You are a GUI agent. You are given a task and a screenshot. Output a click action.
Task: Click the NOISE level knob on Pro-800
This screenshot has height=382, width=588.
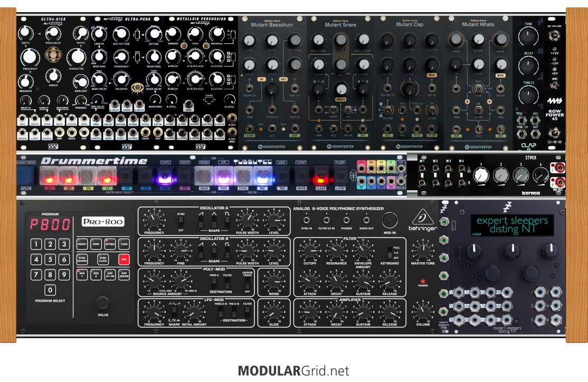pyautogui.click(x=274, y=281)
